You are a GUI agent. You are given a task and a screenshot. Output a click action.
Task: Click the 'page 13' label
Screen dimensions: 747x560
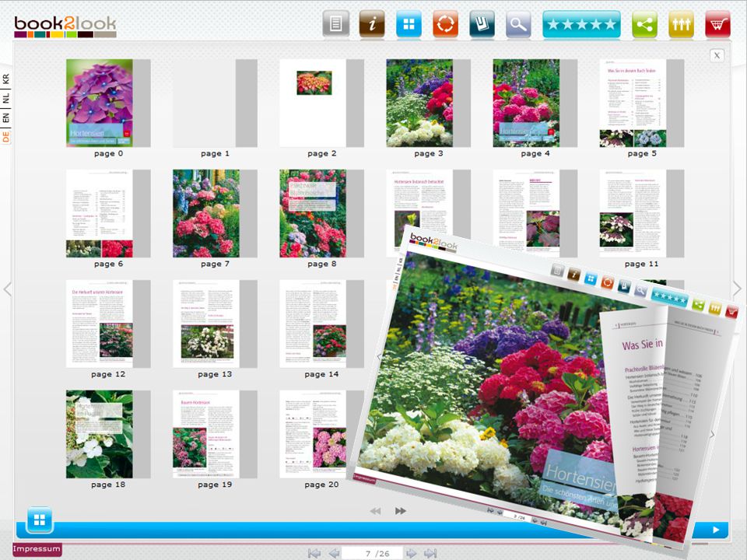point(215,374)
